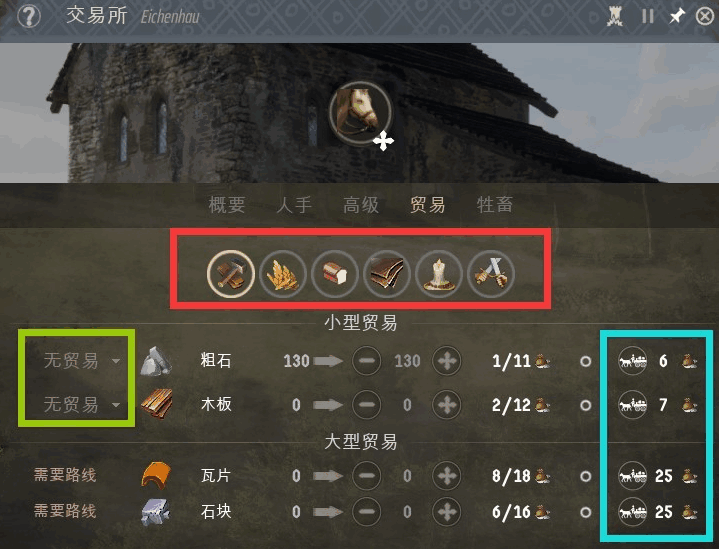Click the trade route cart icon for 瓦片

click(x=633, y=476)
